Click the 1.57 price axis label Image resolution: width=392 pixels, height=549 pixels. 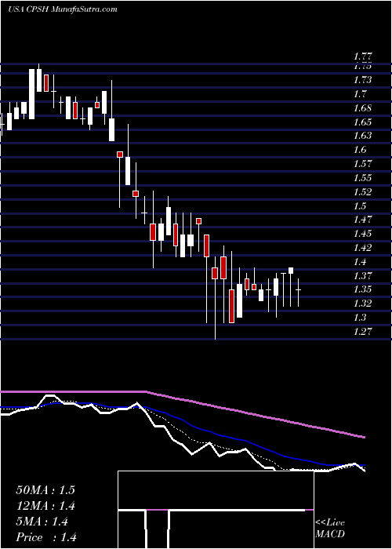coord(362,163)
